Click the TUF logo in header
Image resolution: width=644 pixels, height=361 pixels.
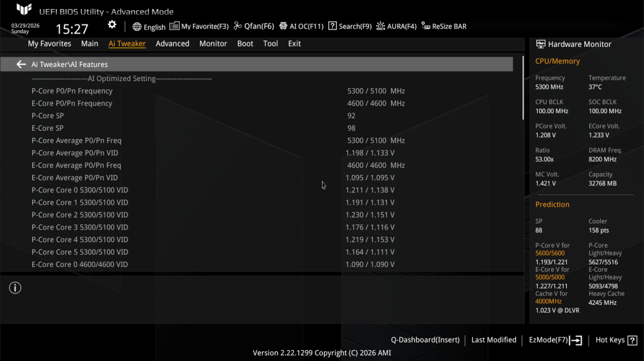tap(24, 9)
